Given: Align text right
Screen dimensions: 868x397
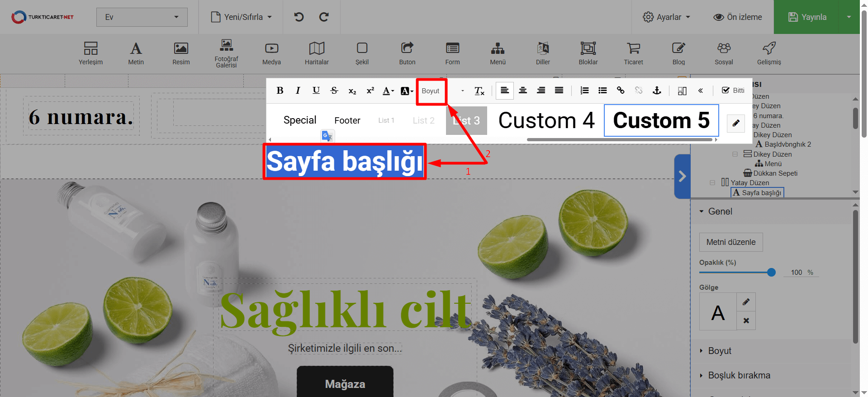Looking at the screenshot, I should pos(541,91).
